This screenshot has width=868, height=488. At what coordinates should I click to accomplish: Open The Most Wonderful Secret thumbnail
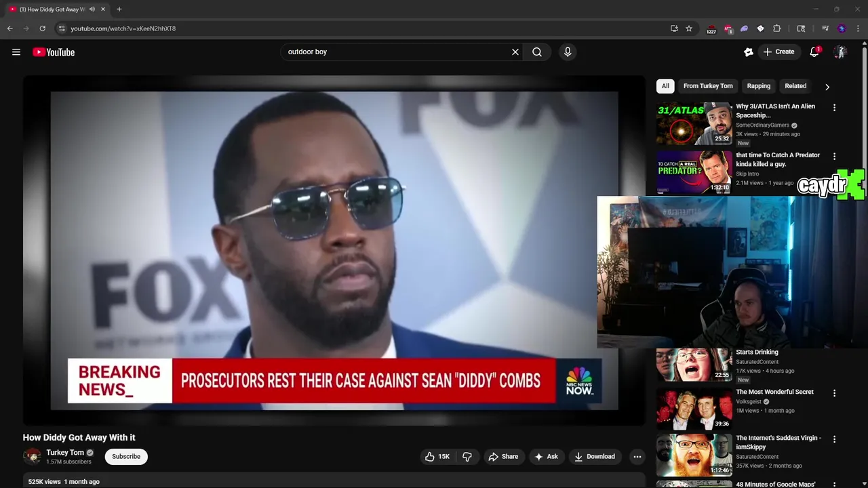tap(694, 409)
